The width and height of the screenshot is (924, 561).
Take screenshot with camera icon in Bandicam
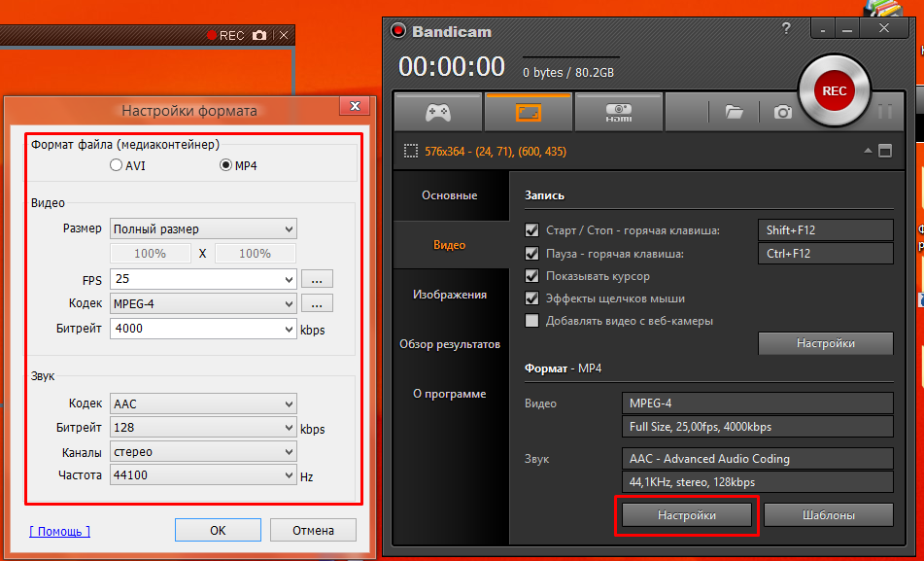(782, 112)
